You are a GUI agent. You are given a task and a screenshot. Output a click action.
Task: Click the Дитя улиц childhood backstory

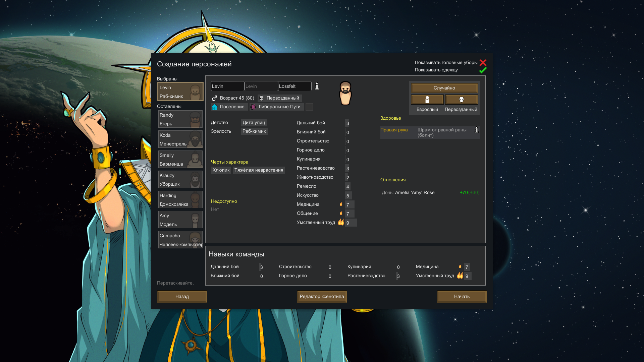pyautogui.click(x=254, y=123)
